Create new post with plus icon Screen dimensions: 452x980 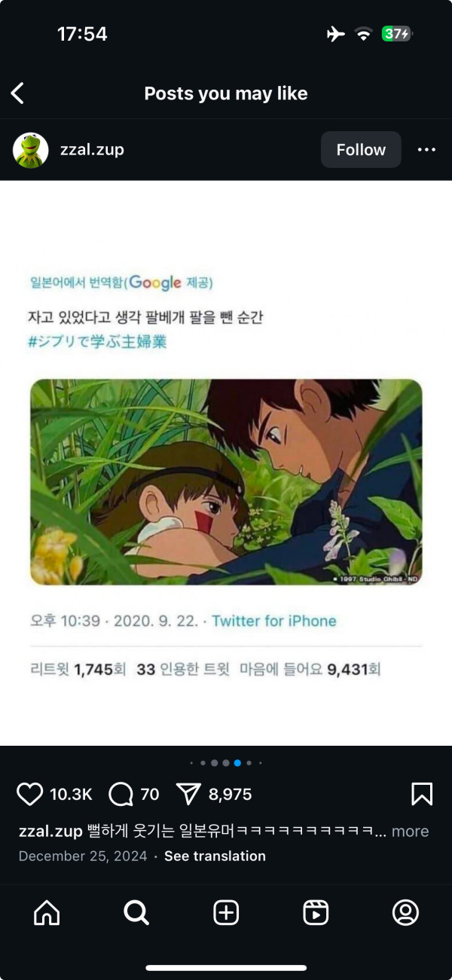226,913
